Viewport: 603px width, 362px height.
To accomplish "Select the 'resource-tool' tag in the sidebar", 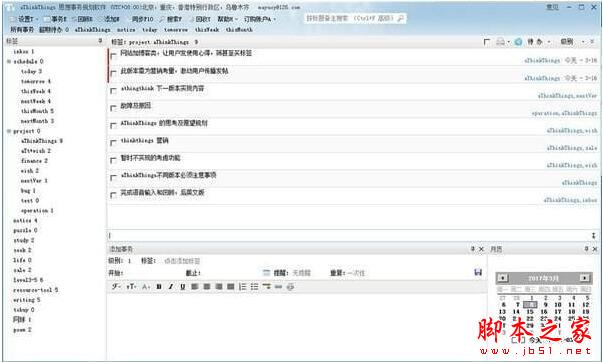I will (x=36, y=290).
